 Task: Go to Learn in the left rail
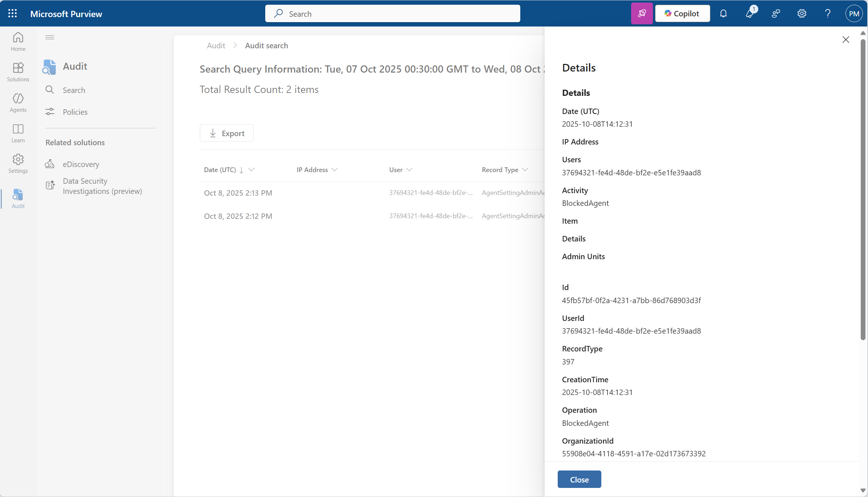[x=18, y=133]
